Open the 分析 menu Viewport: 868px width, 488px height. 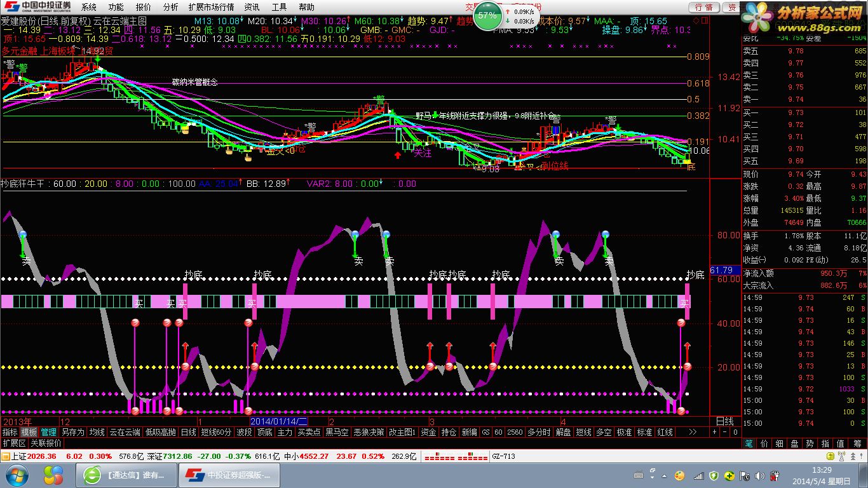pos(170,7)
